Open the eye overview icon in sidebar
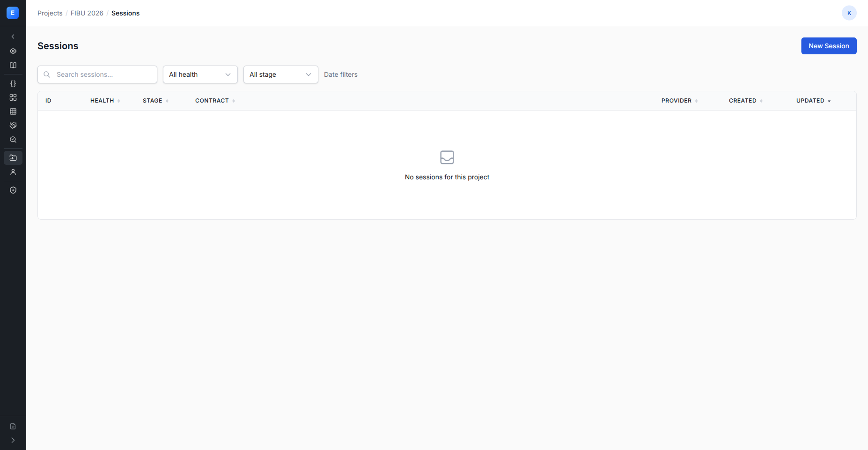Screen dimensions: 868x450 13,51
